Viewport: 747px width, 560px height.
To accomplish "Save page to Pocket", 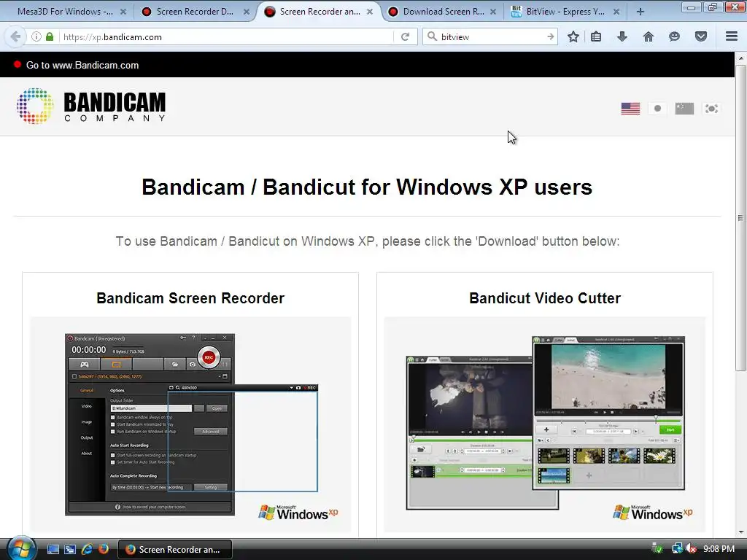I will (701, 36).
